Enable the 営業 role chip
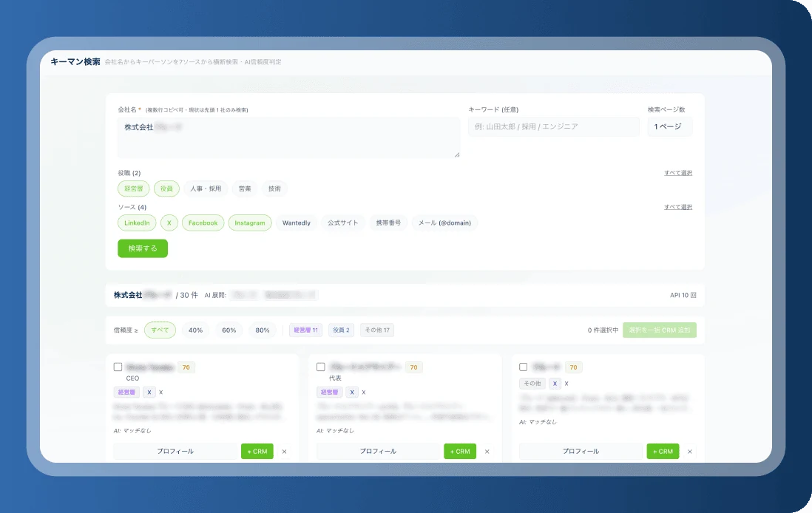 point(245,188)
